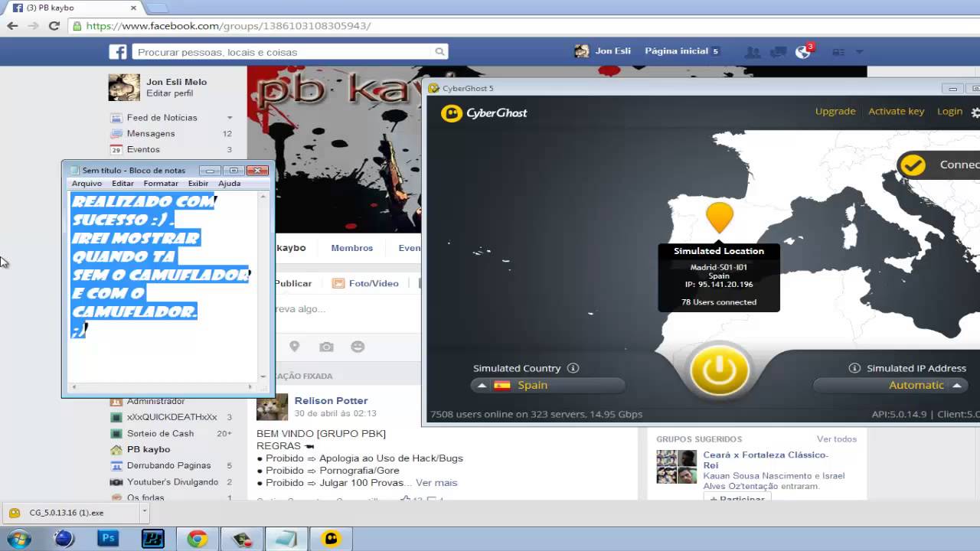Open Facebook friend requests icon
Viewport: 980px width, 551px height.
(753, 52)
